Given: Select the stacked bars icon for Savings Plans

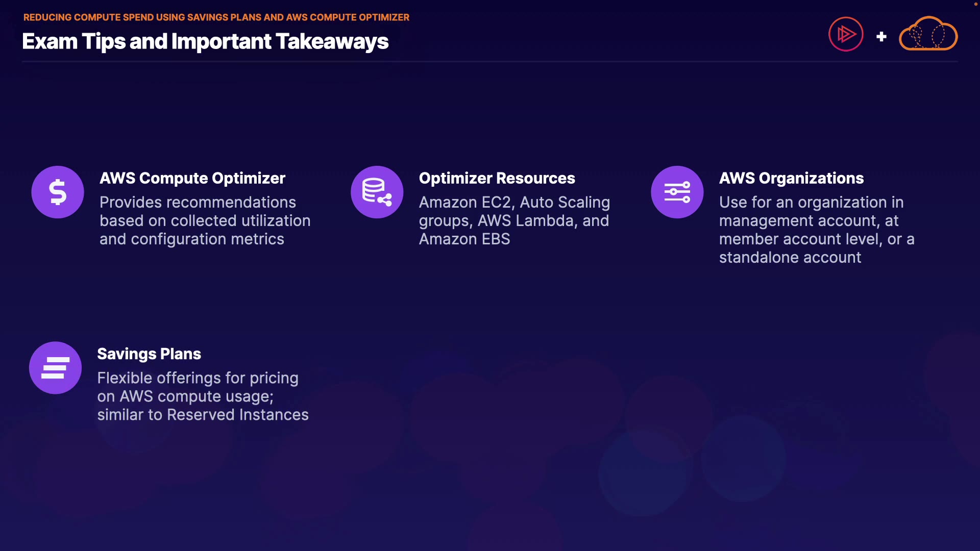Looking at the screenshot, I should coord(55,368).
